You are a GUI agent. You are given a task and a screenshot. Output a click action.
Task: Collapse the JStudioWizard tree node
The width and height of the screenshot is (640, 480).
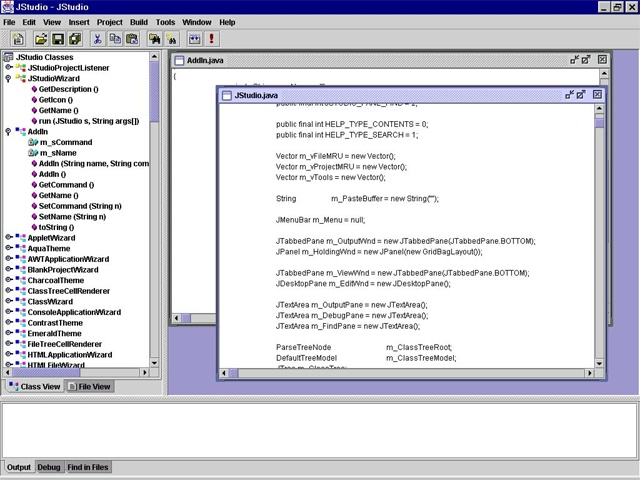(x=8, y=78)
